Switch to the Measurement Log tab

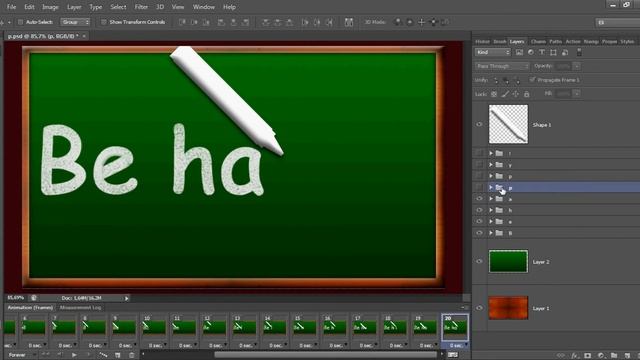click(x=80, y=308)
